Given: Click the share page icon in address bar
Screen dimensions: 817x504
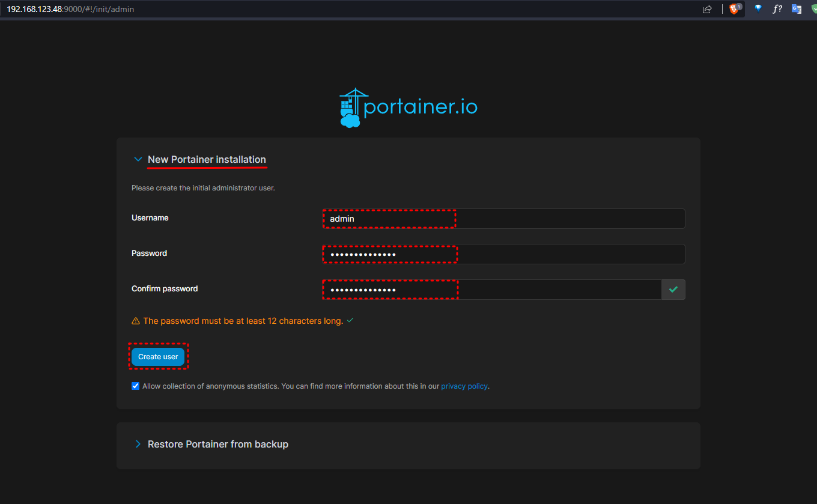Looking at the screenshot, I should [707, 9].
